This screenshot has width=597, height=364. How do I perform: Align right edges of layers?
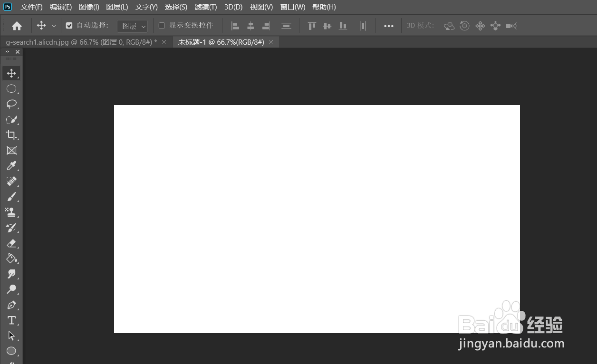tap(266, 26)
